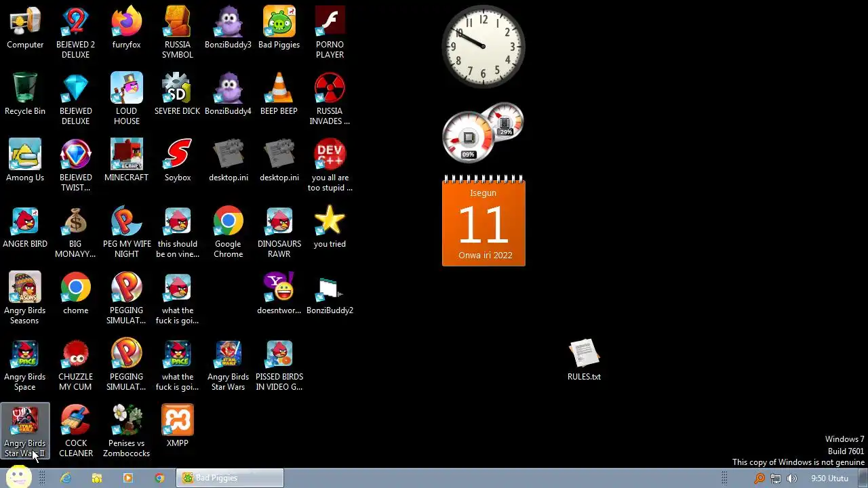This screenshot has height=488, width=868.
Task: Select PISSED BIRDS IN VIDEO G... icon
Action: click(279, 365)
